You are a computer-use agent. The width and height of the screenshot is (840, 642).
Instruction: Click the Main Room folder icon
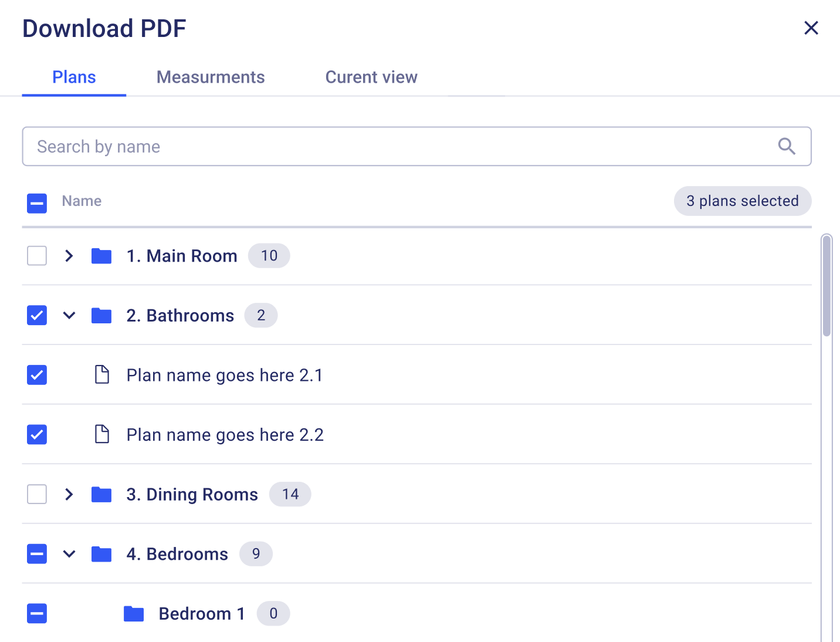[101, 256]
